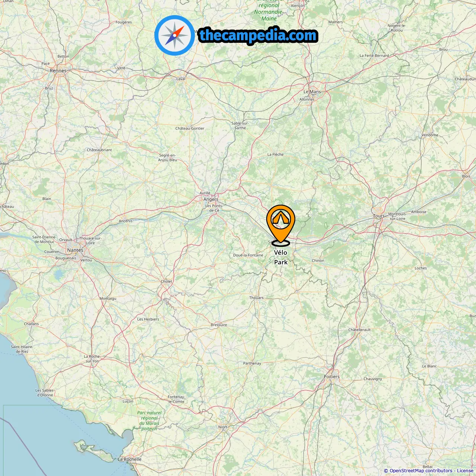The image size is (476, 476).
Task: Select the La Rochelle city label
Action: [x=130, y=459]
